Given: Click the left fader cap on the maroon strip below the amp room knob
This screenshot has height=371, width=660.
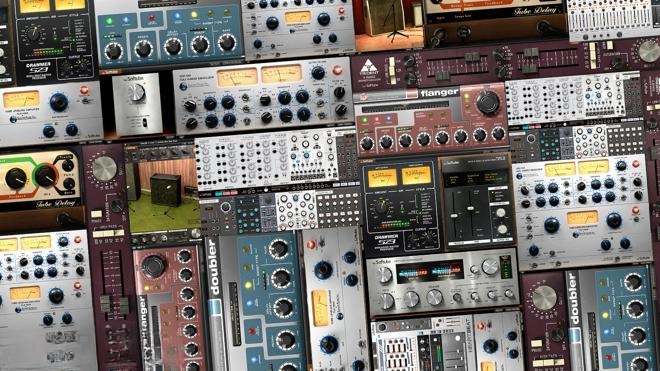Looking at the screenshot, I should [105, 303].
